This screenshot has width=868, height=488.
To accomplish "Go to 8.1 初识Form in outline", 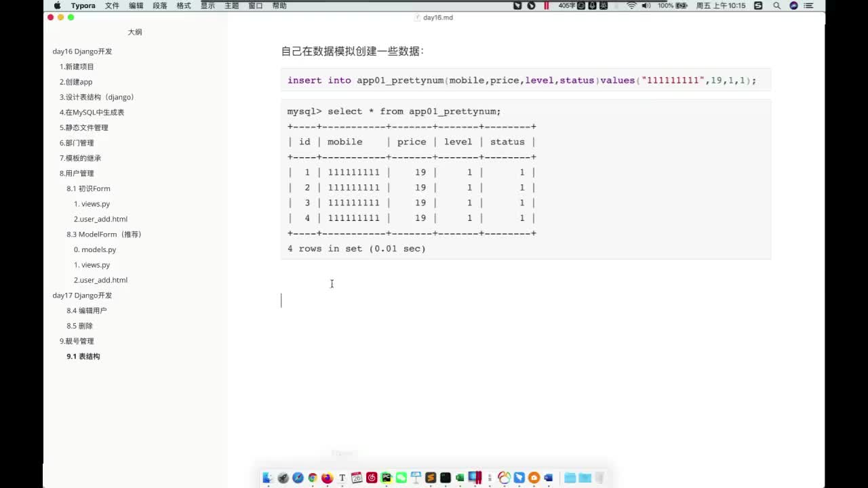I will click(x=88, y=188).
